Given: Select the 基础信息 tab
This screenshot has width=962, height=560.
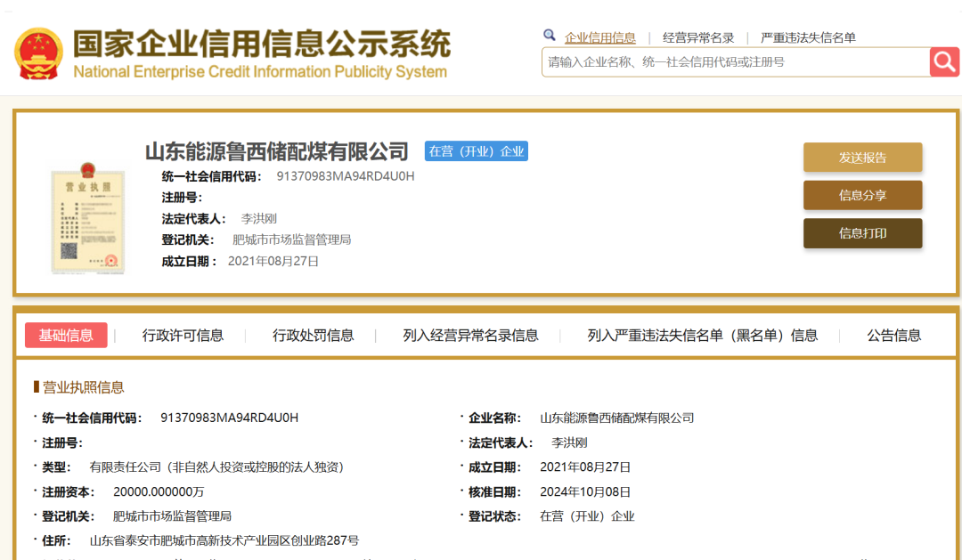Looking at the screenshot, I should [x=66, y=336].
